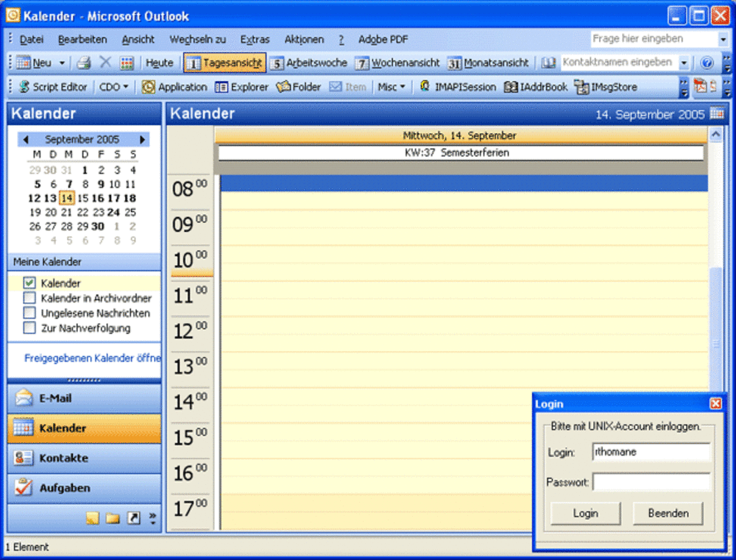Check Kalender in Archivordner checkbox

29,298
